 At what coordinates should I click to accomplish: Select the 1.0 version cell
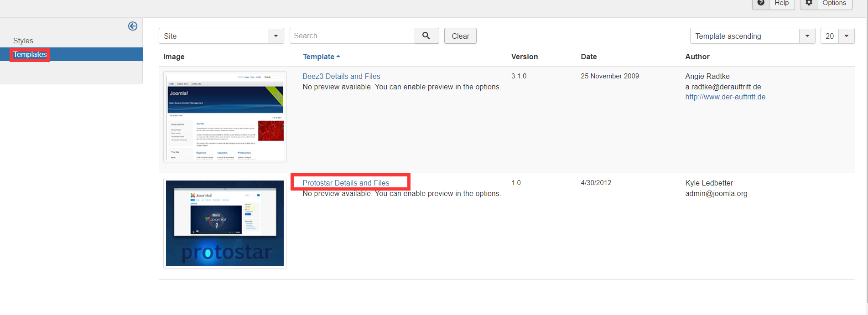tap(516, 183)
